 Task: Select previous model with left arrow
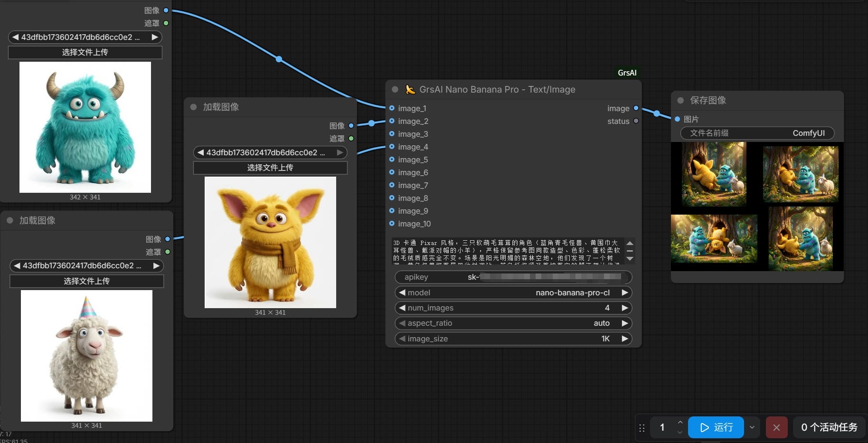(x=402, y=292)
